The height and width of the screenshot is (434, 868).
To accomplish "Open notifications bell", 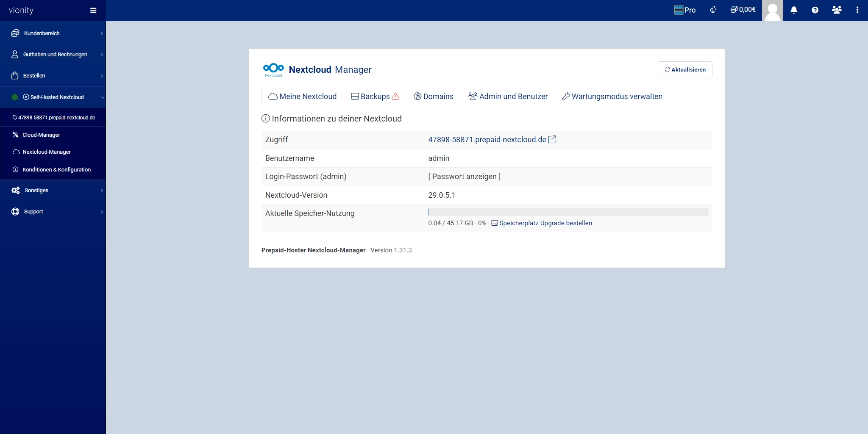I will click(794, 10).
